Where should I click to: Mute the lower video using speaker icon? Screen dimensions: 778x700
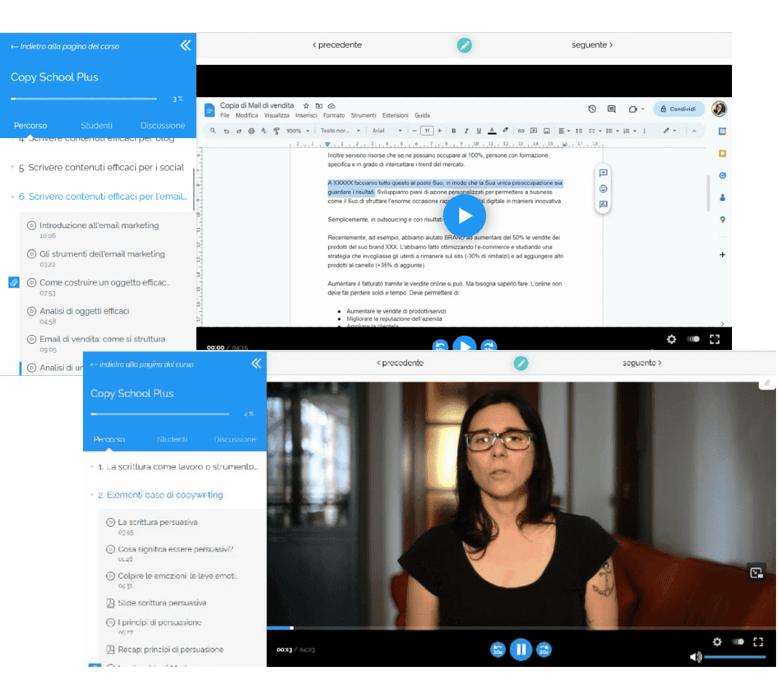[x=696, y=657]
